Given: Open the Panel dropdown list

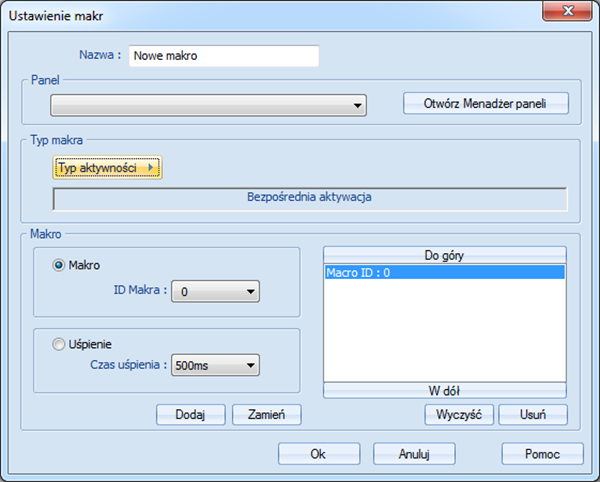Looking at the screenshot, I should coord(209,105).
